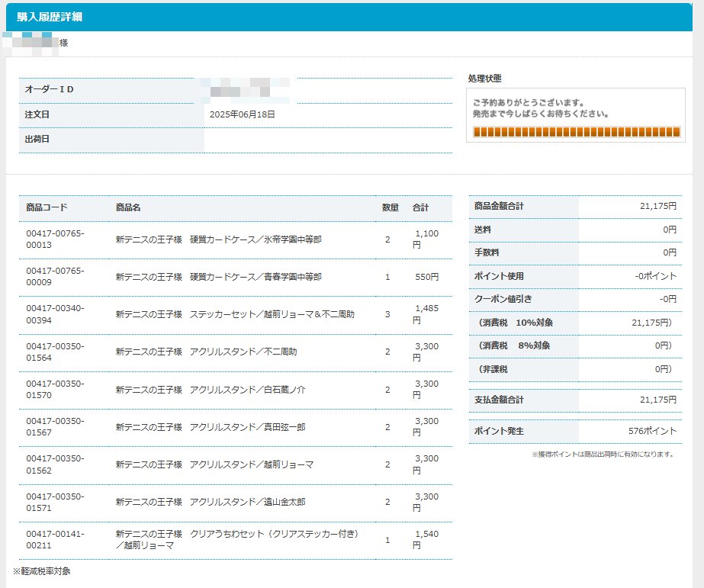This screenshot has height=588, width=704.
Task: Select the 21,175円 value beside 支払金額合計
Action: coord(657,400)
